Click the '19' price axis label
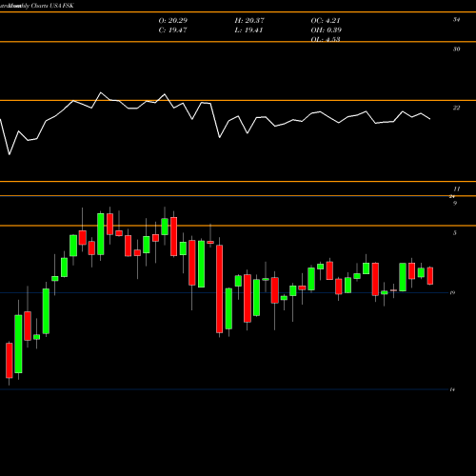 (x=452, y=292)
